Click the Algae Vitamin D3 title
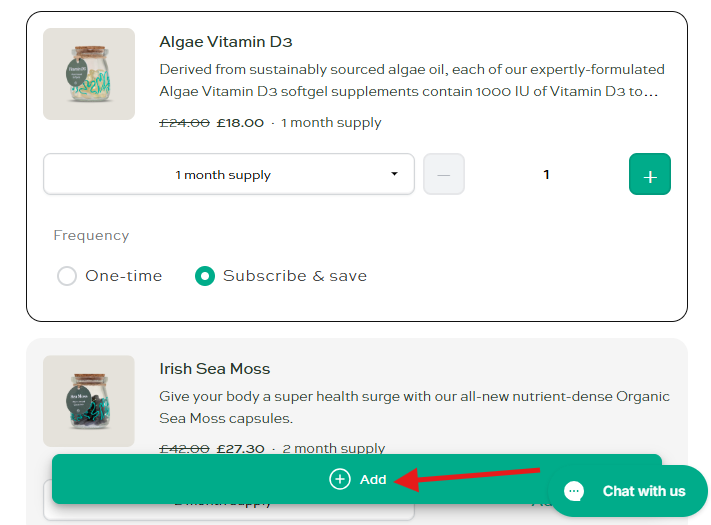The height and width of the screenshot is (525, 711). pyautogui.click(x=226, y=42)
